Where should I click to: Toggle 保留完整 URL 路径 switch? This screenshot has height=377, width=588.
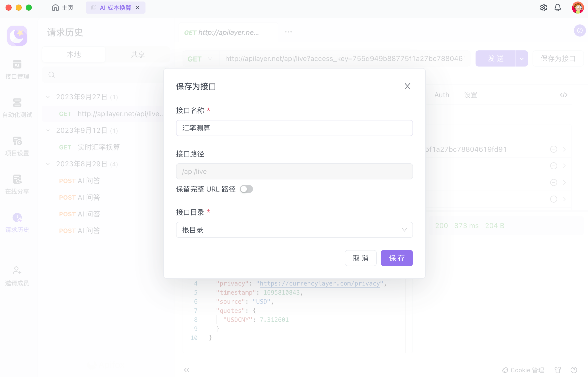click(246, 189)
